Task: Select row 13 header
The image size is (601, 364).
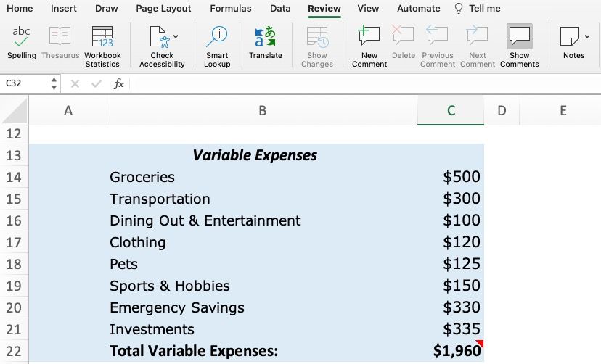Action: click(14, 155)
